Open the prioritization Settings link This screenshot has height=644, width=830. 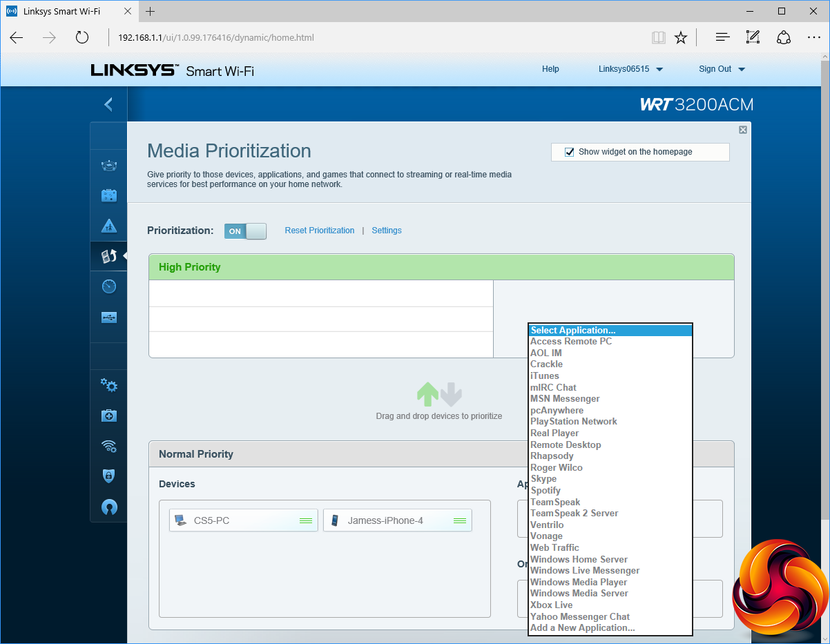click(x=386, y=231)
